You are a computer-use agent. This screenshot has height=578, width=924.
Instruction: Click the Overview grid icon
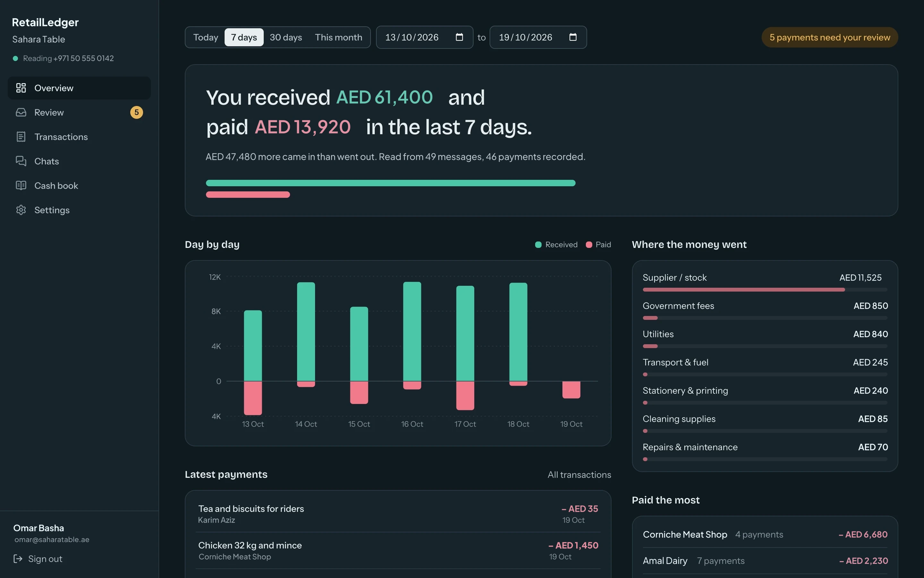click(x=21, y=88)
